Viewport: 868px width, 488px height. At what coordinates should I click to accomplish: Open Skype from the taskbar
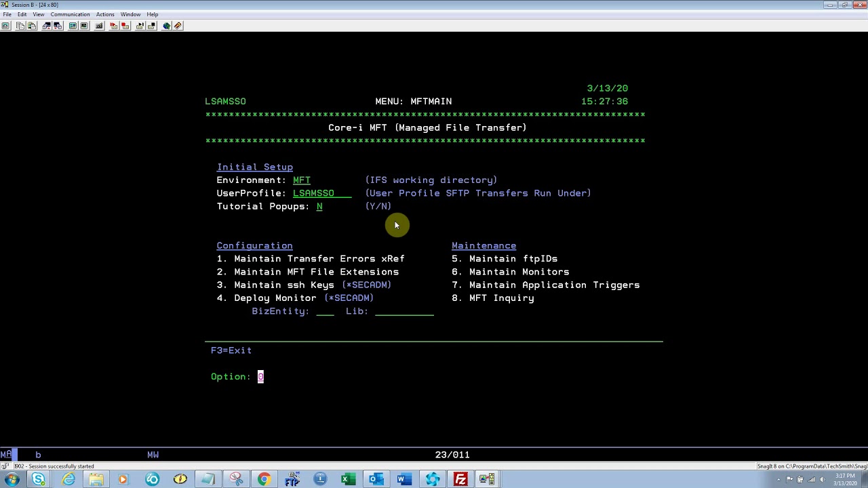pos(38,480)
